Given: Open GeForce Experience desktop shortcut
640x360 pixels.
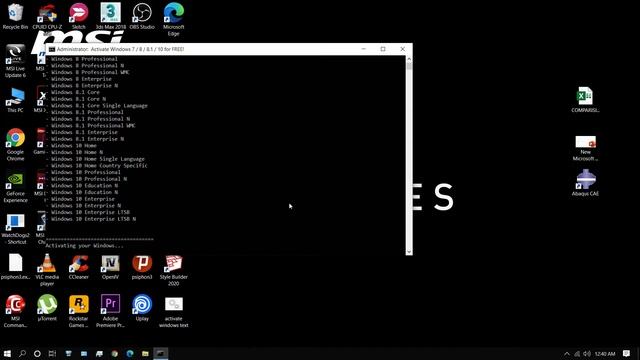Looking at the screenshot, I should (16, 187).
